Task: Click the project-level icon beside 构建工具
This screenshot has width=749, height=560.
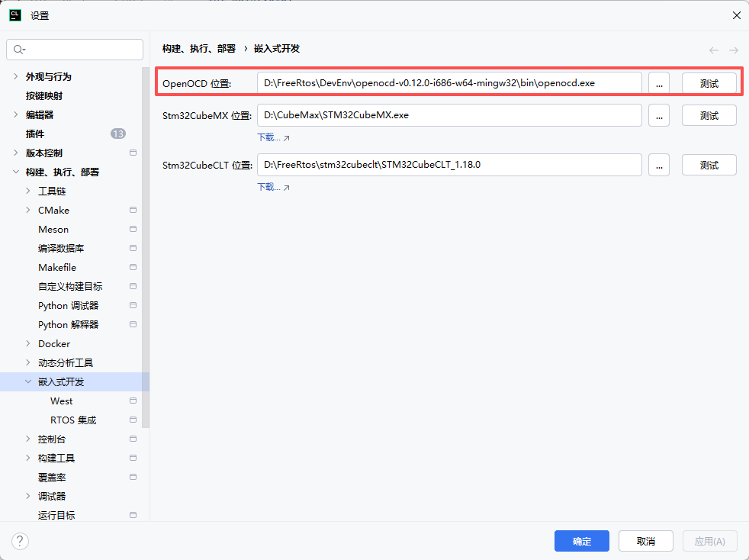Action: point(133,459)
